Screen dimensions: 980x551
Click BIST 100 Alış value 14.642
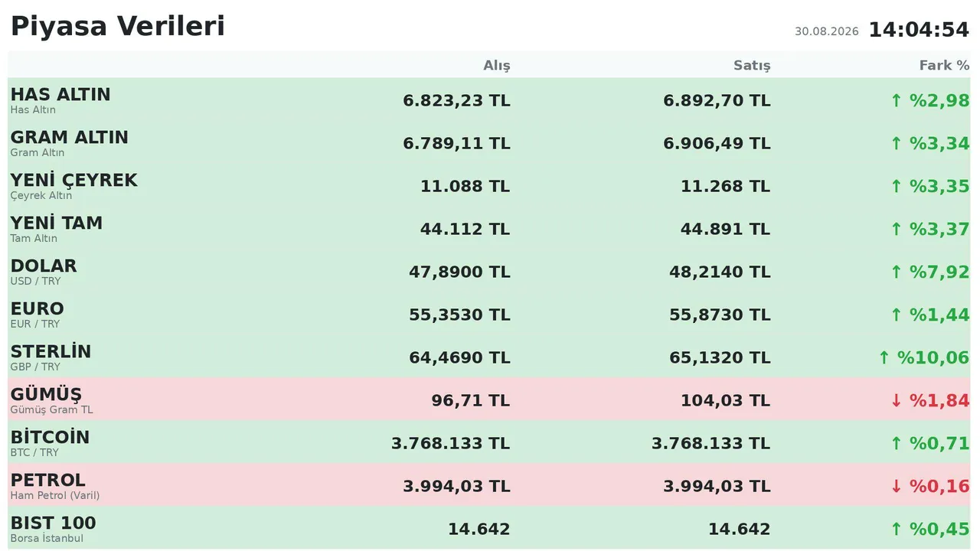point(479,529)
